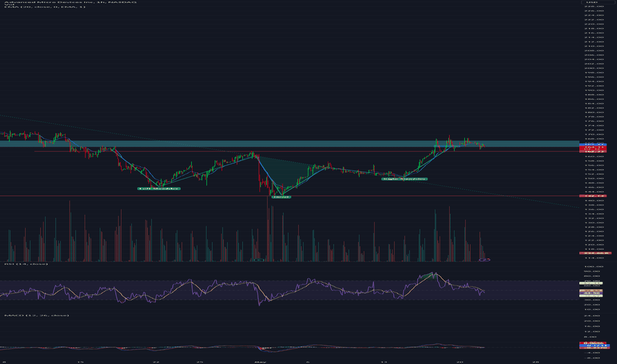Click the May label on the time axis

point(260,361)
